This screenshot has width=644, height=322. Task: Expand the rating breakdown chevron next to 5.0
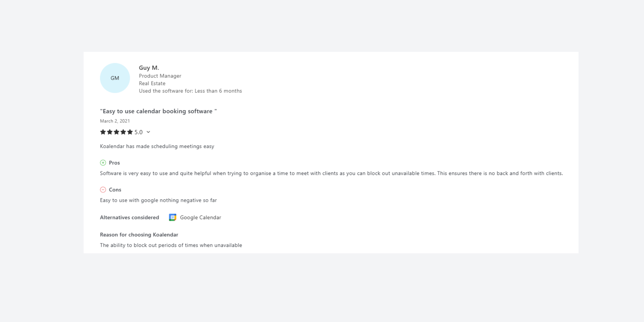tap(148, 132)
